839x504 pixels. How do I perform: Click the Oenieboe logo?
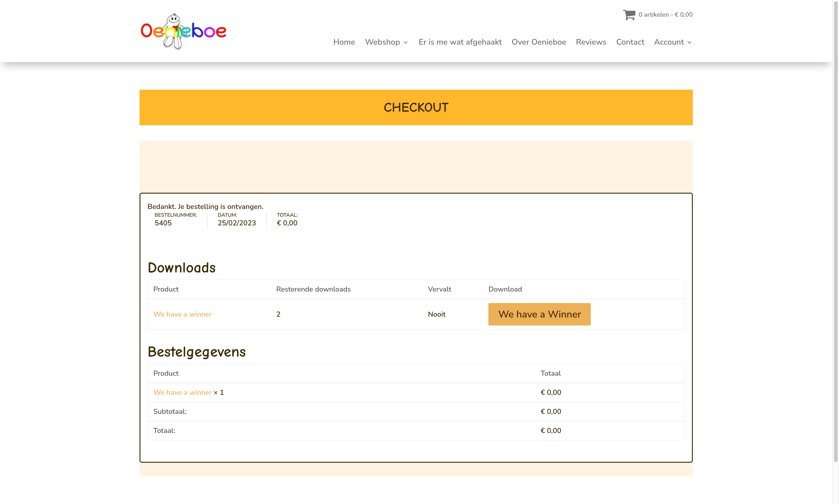point(183,31)
